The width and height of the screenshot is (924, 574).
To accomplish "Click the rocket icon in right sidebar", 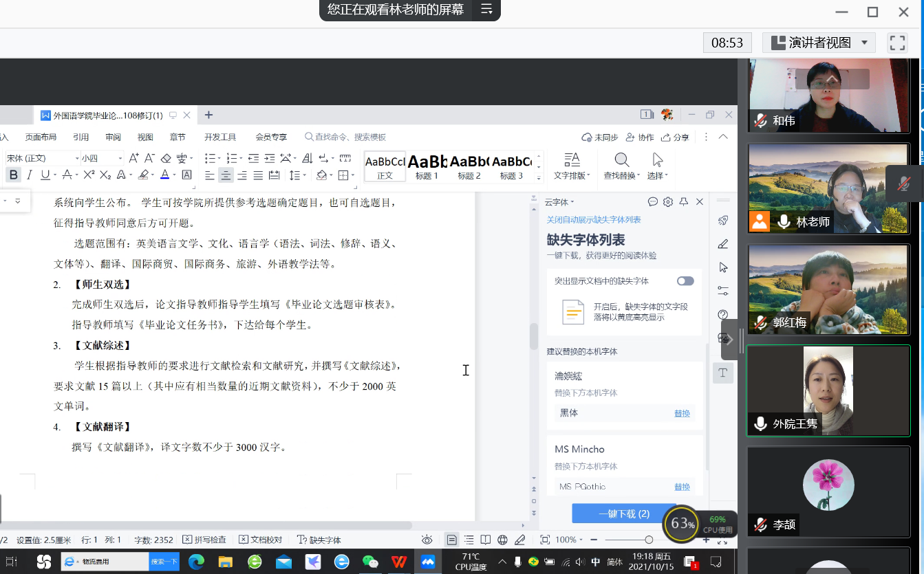I will point(723,221).
